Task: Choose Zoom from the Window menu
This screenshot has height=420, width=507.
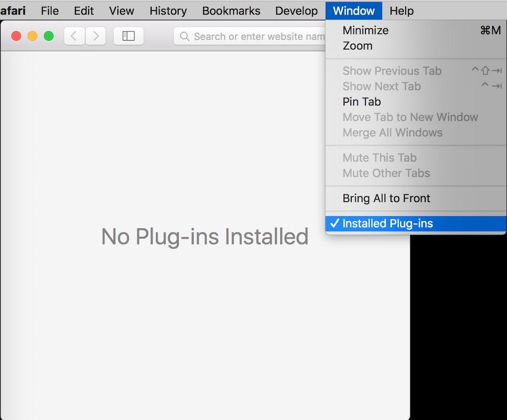Action: tap(357, 46)
